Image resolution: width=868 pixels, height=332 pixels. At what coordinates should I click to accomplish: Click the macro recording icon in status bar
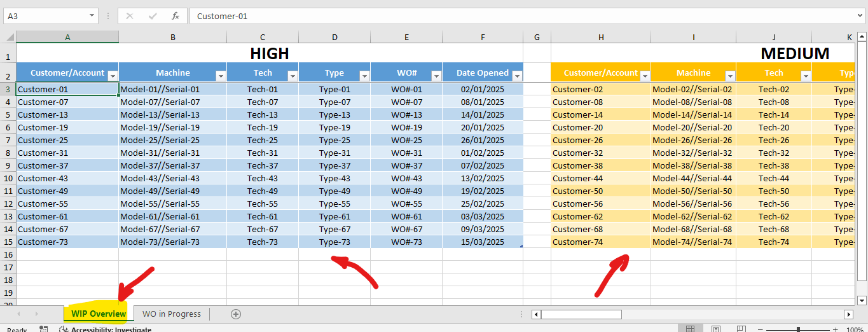(x=43, y=329)
